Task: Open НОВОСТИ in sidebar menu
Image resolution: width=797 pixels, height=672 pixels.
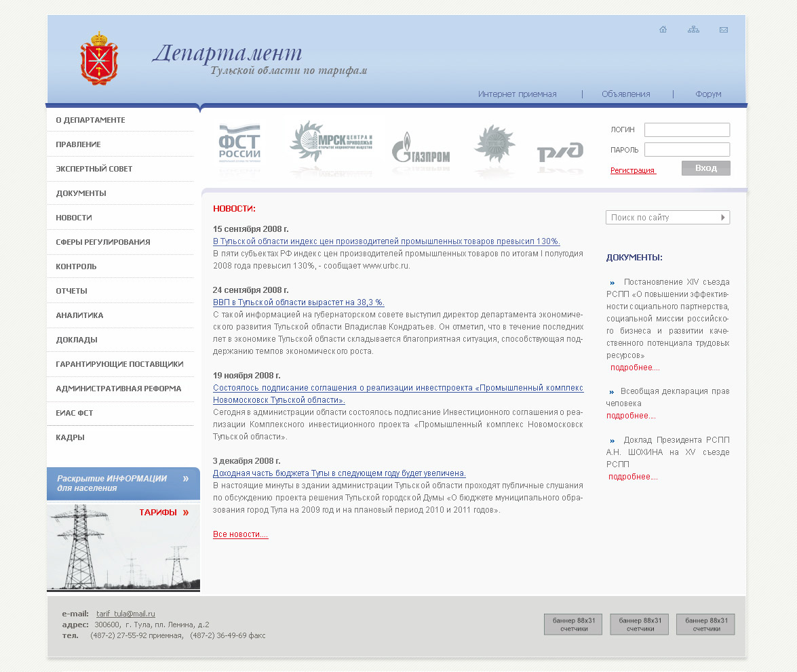Action: tap(74, 218)
